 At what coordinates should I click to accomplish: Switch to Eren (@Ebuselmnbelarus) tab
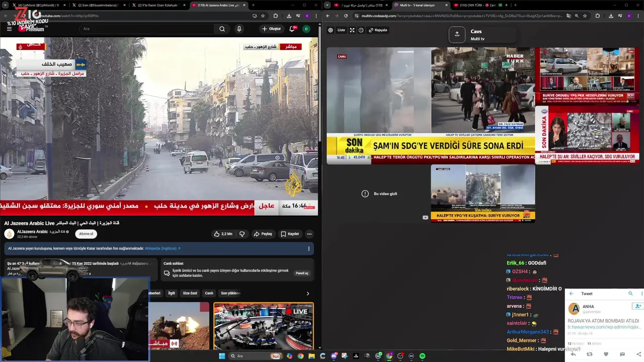click(x=98, y=5)
